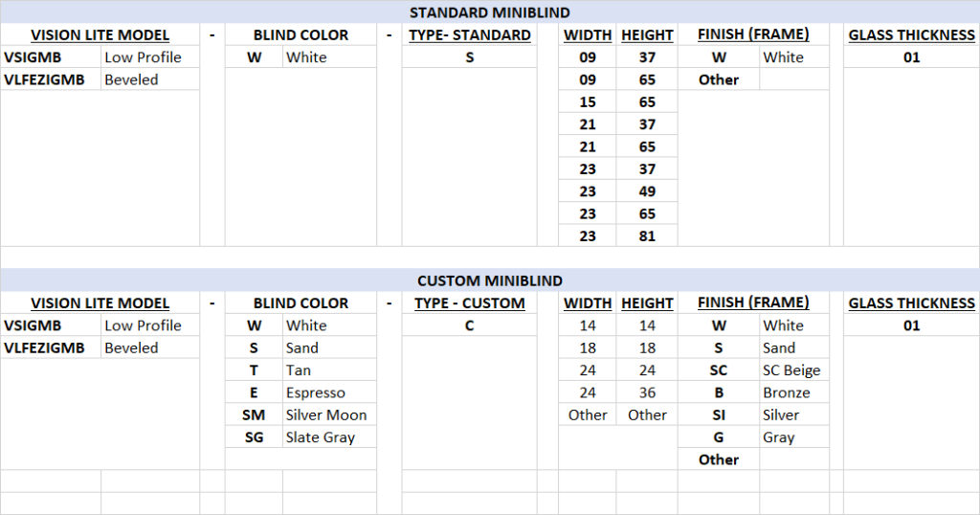Click the height cell showing 49
This screenshot has width=980, height=515.
click(647, 191)
